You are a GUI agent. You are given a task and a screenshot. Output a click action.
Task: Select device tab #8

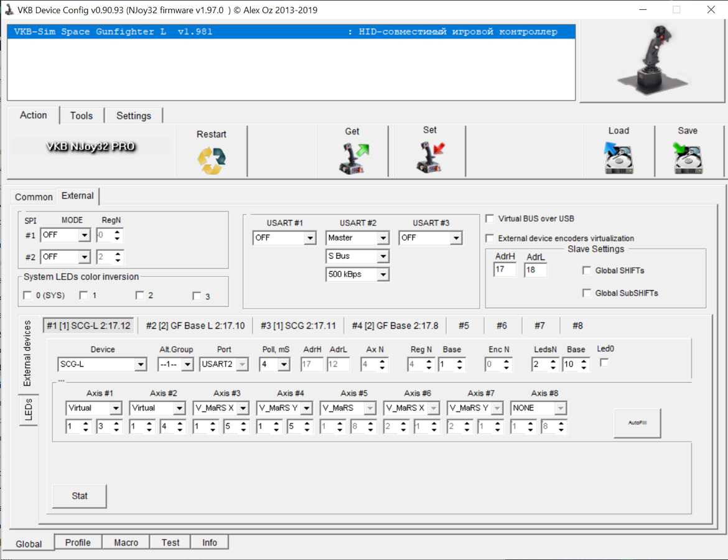pyautogui.click(x=577, y=325)
